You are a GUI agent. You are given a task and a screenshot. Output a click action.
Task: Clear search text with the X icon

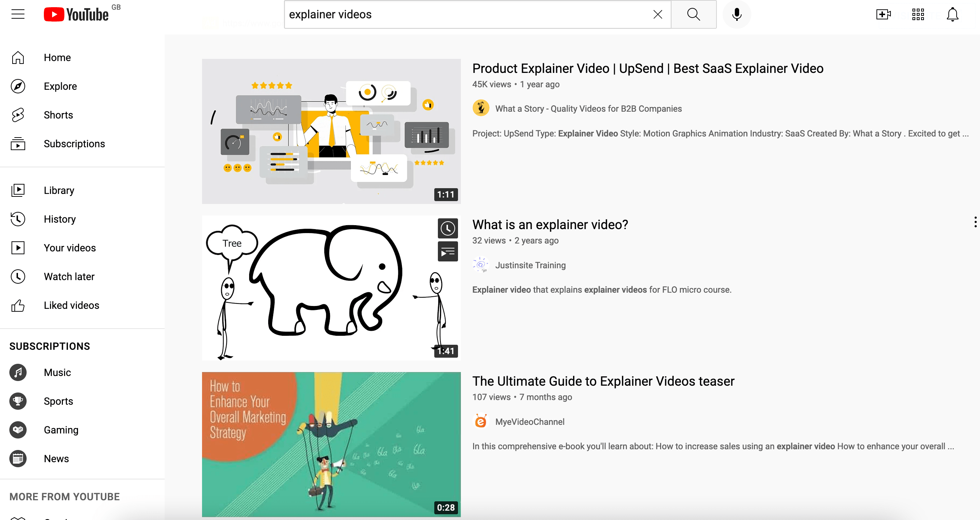658,14
